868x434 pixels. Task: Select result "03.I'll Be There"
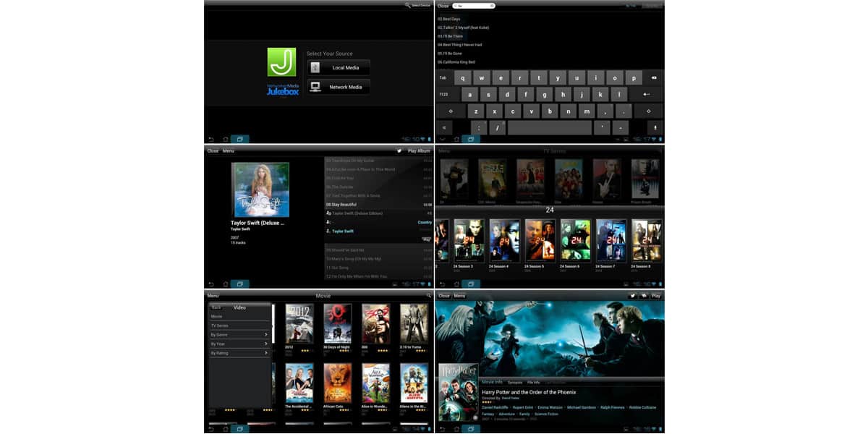(450, 36)
